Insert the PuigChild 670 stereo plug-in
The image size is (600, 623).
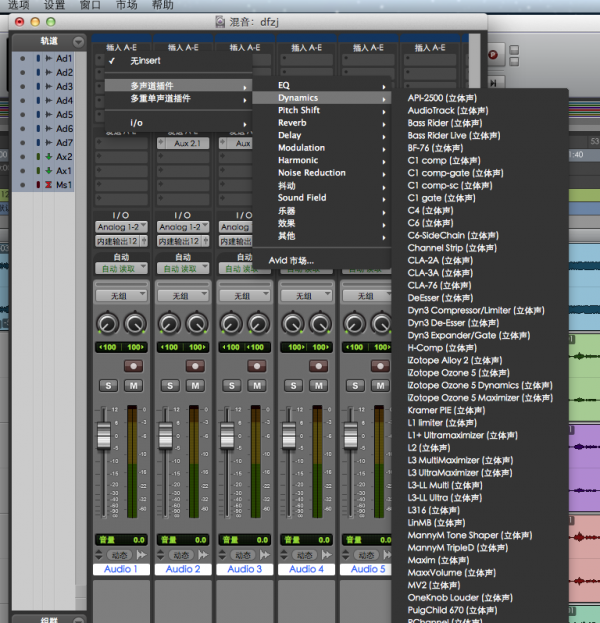coord(452,610)
